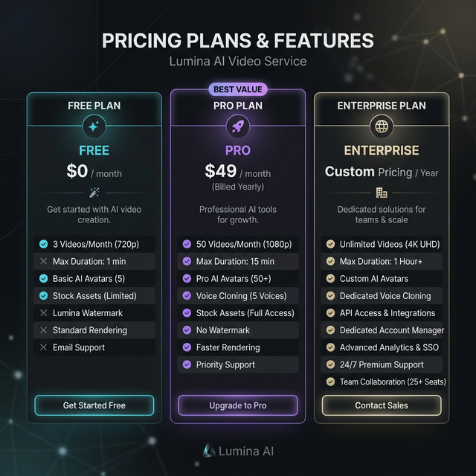Select the Best Value badge
Screen dimensions: 476x476
[238, 89]
